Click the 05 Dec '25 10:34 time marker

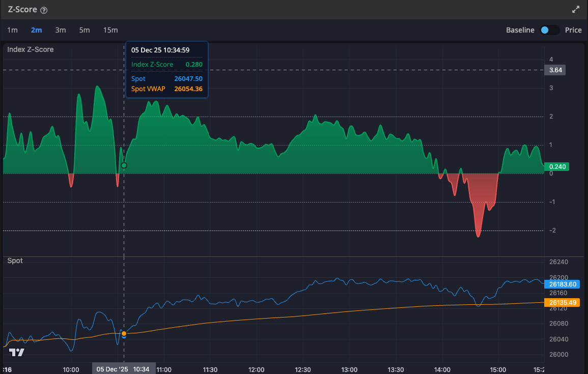click(x=123, y=369)
